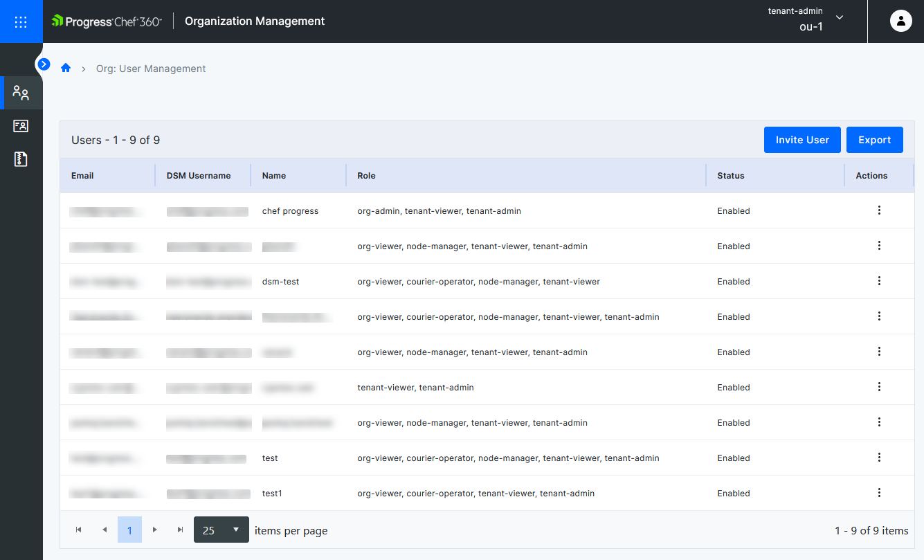Select the User Management people icon in sidebar
The image size is (924, 560).
pyautogui.click(x=20, y=92)
